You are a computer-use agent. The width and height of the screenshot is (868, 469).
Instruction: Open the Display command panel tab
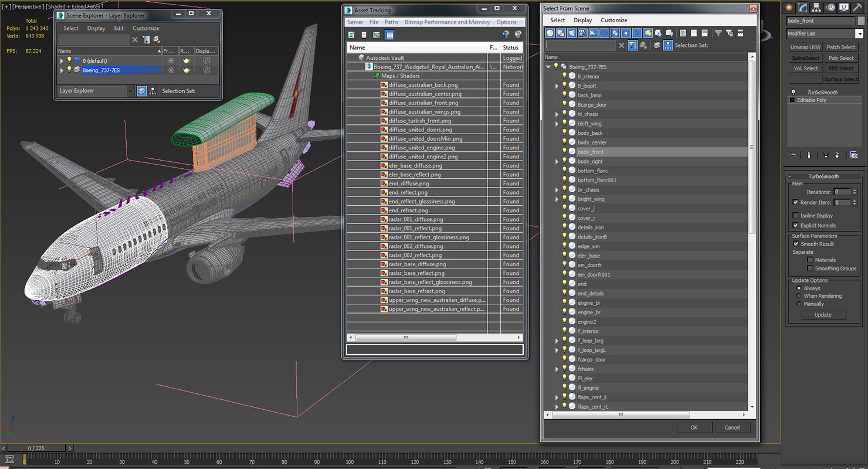pos(844,8)
